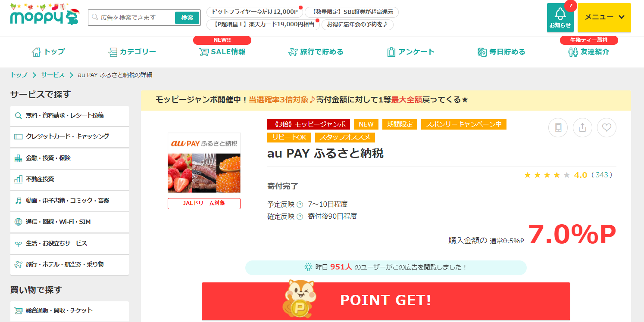This screenshot has width=644, height=322.
Task: Open the SALE情報 cart tab
Action: pos(222,52)
